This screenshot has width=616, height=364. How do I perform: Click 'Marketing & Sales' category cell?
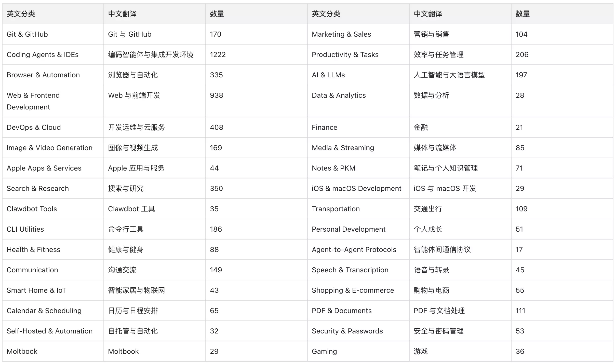pos(341,34)
